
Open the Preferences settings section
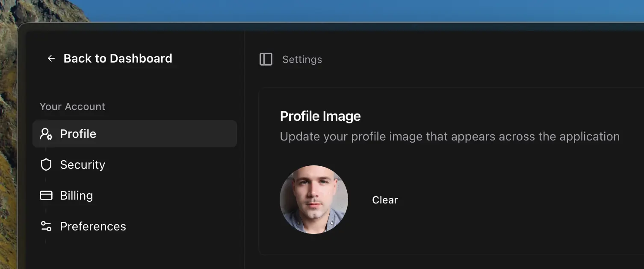(93, 227)
